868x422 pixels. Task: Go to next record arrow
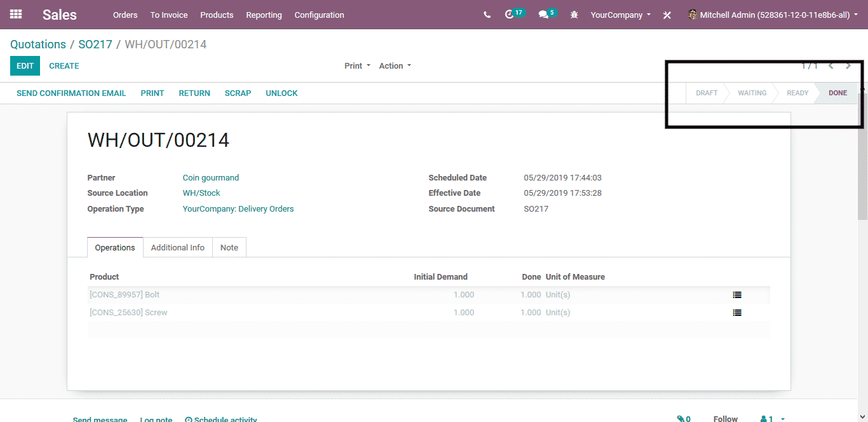coord(848,66)
